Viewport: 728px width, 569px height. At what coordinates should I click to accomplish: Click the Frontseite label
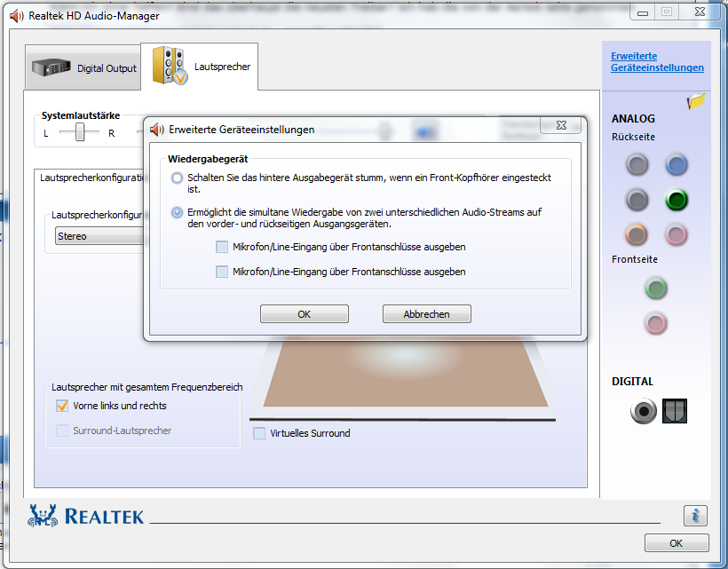[x=634, y=259]
